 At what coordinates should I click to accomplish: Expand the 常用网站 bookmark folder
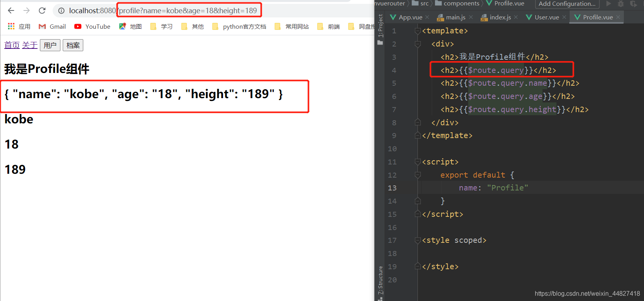291,26
